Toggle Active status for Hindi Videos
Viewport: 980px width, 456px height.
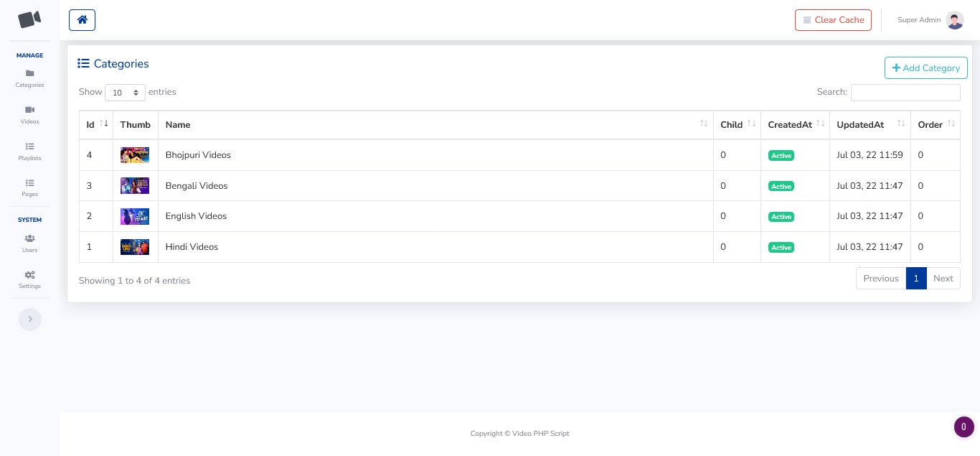(x=781, y=248)
